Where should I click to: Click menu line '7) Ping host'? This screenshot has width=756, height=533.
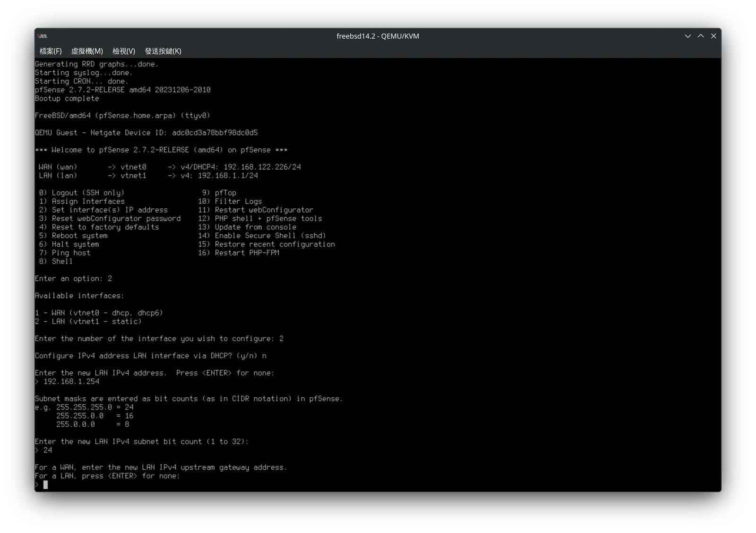tap(65, 253)
